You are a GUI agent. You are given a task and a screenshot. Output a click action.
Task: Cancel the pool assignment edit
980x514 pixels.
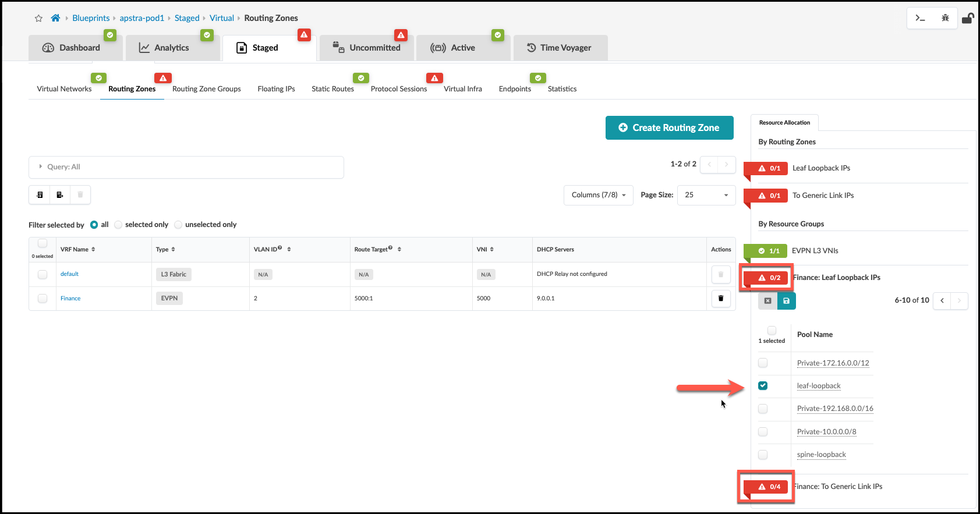767,301
